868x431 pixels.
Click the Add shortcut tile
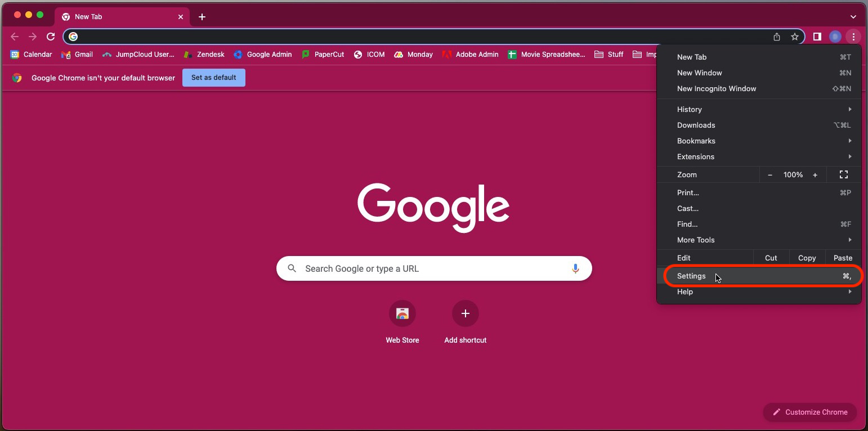(466, 322)
